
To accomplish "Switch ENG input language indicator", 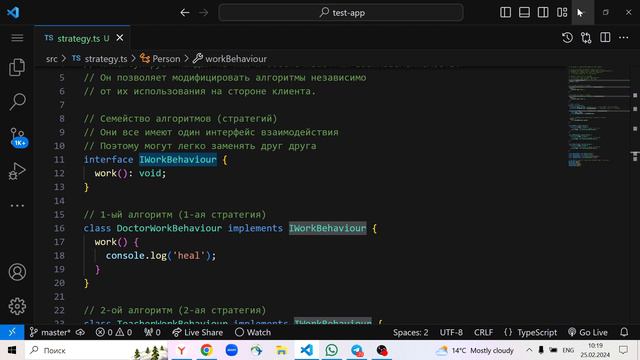I will coord(568,350).
